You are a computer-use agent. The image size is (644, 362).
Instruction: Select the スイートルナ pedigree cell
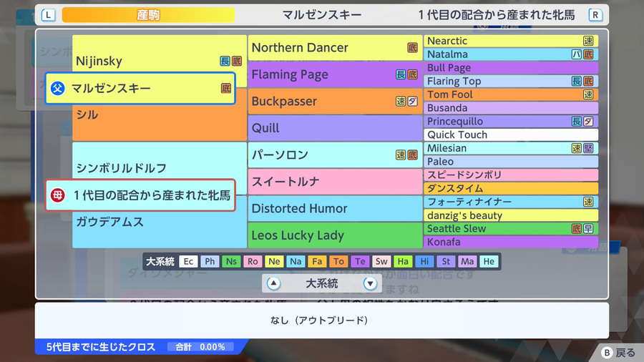(335, 182)
